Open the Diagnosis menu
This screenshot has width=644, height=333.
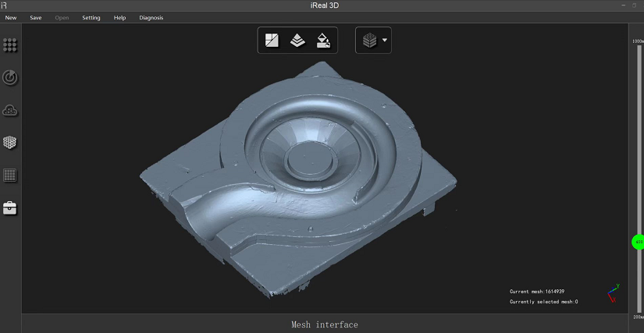(x=151, y=18)
